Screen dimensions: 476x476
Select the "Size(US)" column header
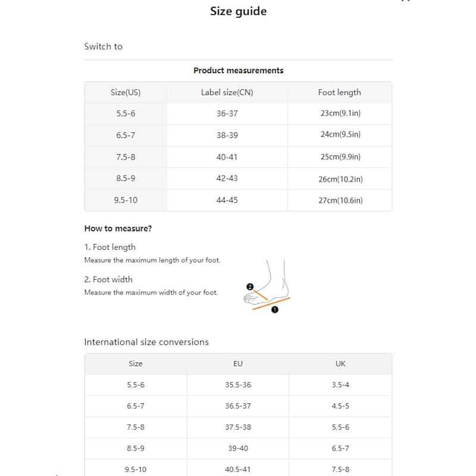126,92
